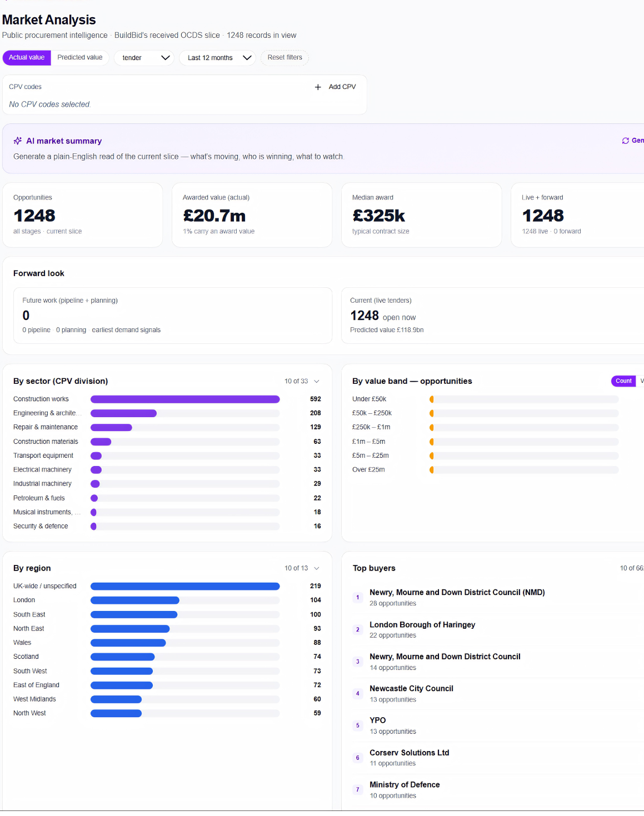Select Scotland region row

coord(167,657)
